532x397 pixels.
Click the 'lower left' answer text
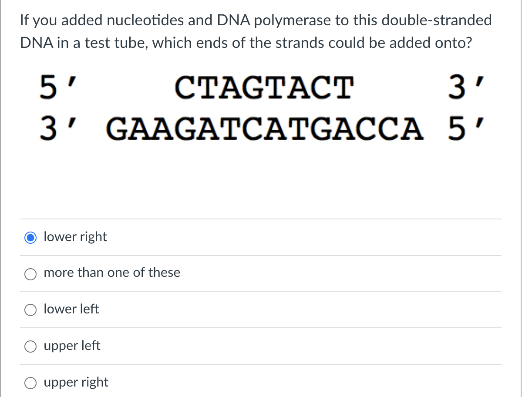(71, 310)
